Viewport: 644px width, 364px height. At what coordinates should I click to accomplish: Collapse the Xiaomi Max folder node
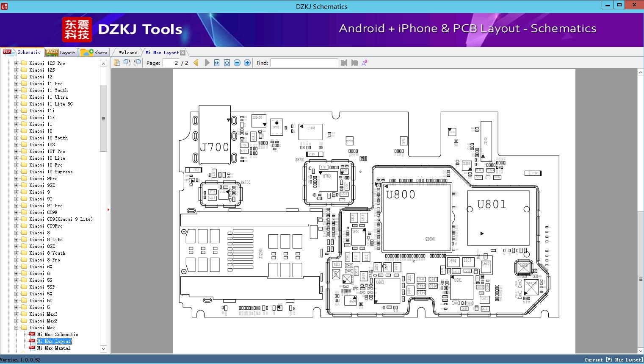point(15,327)
